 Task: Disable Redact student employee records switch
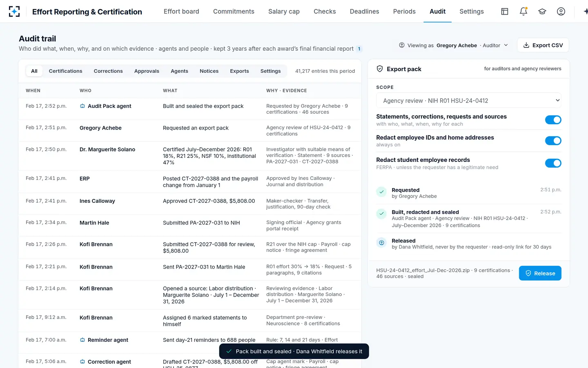[x=553, y=163]
